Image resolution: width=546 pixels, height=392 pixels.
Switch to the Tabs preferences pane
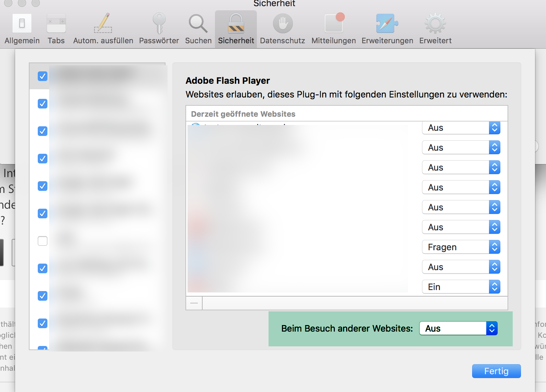56,29
